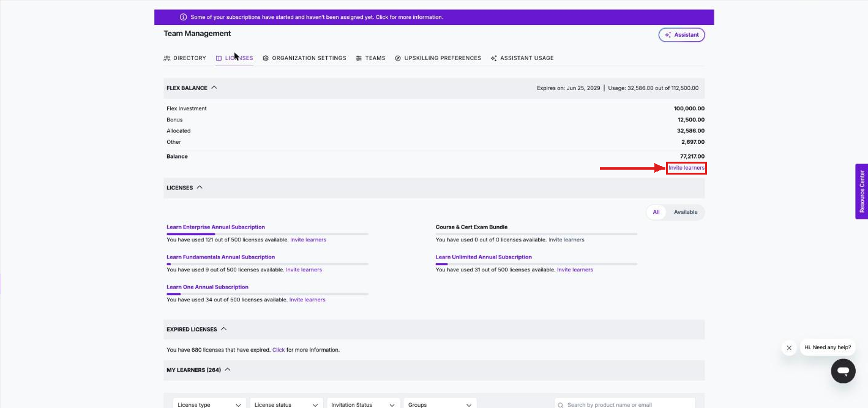Viewport: 868px width, 408px height.
Task: Click the 'Expires on: Jun 25, 2029' text
Action: click(x=569, y=88)
